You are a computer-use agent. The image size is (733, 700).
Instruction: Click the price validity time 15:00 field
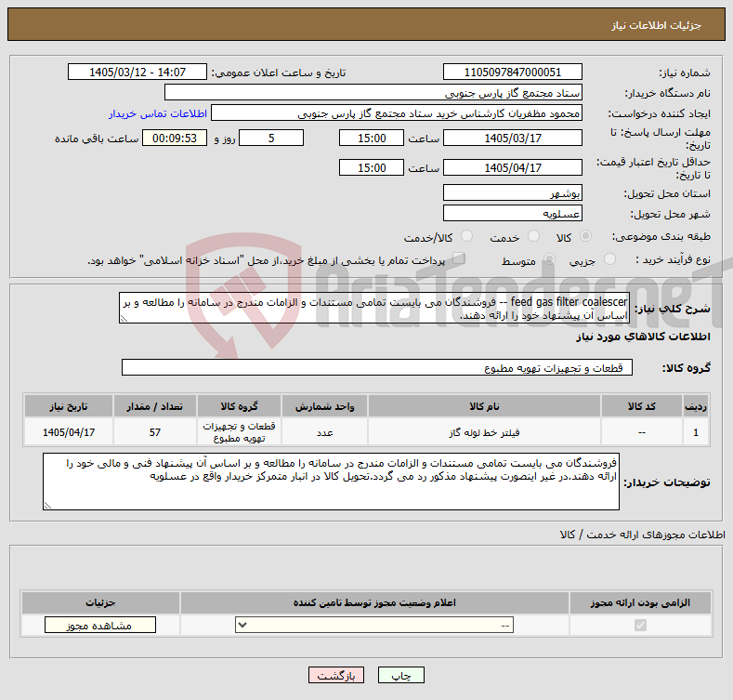372,167
